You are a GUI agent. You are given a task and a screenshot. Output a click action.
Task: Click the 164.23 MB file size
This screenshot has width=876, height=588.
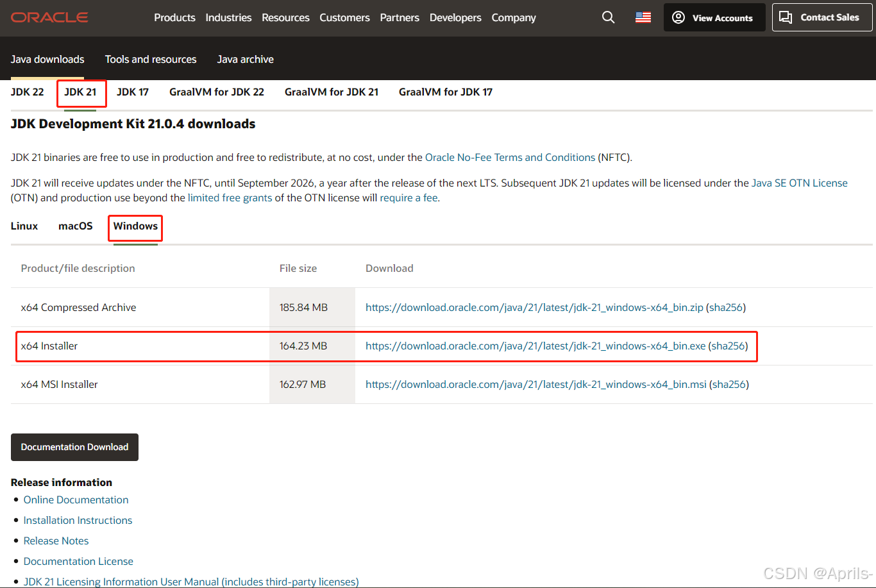[x=303, y=346]
